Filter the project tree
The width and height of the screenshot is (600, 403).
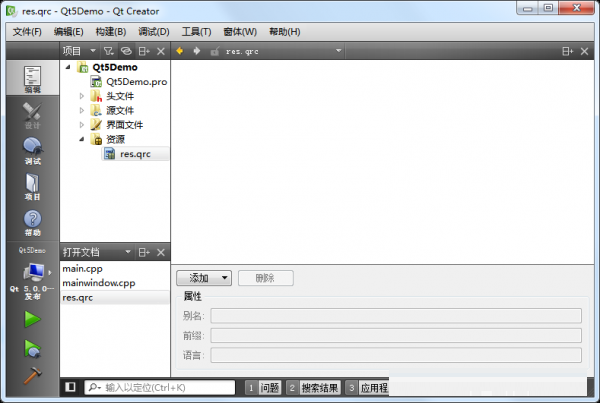click(x=109, y=51)
